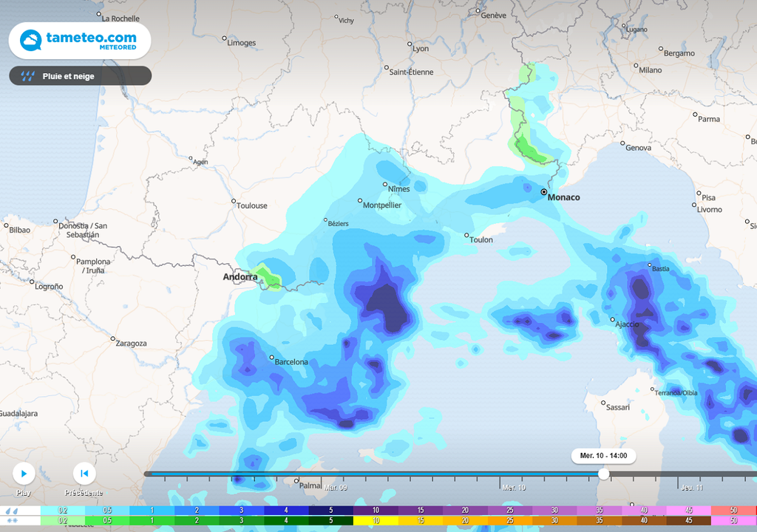Select 'Mar. 09' on the timeline

click(x=336, y=488)
